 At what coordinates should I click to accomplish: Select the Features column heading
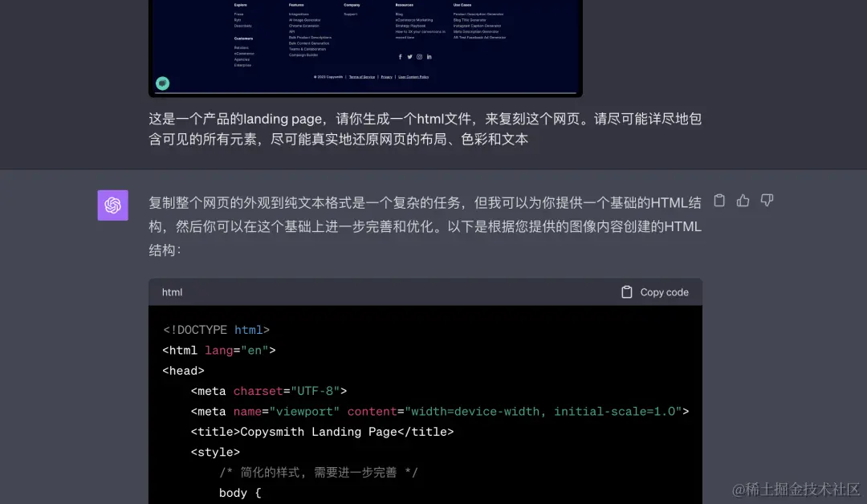coord(295,5)
